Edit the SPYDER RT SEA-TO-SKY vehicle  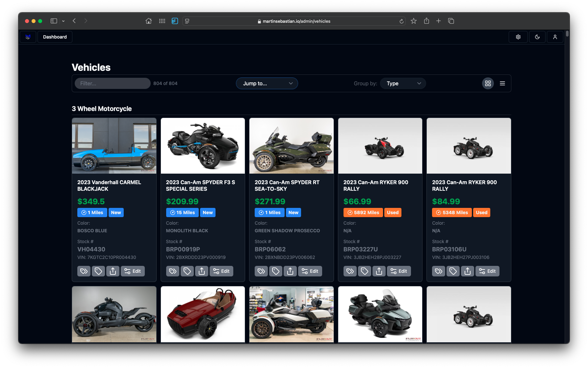pyautogui.click(x=310, y=271)
